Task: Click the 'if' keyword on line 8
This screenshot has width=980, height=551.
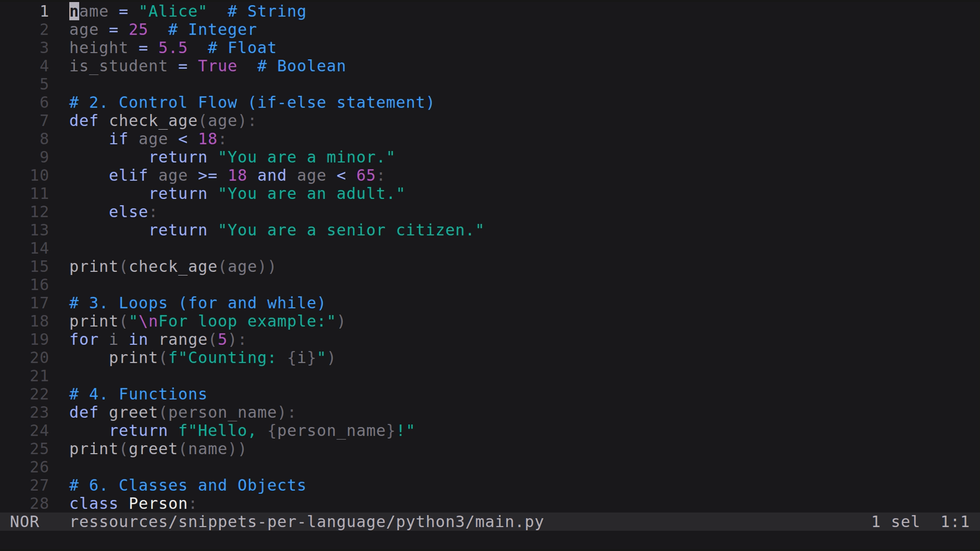Action: 118,139
